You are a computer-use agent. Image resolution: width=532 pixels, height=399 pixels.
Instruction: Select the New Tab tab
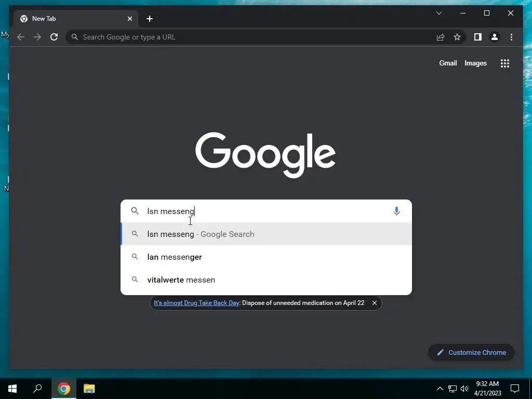click(x=76, y=19)
